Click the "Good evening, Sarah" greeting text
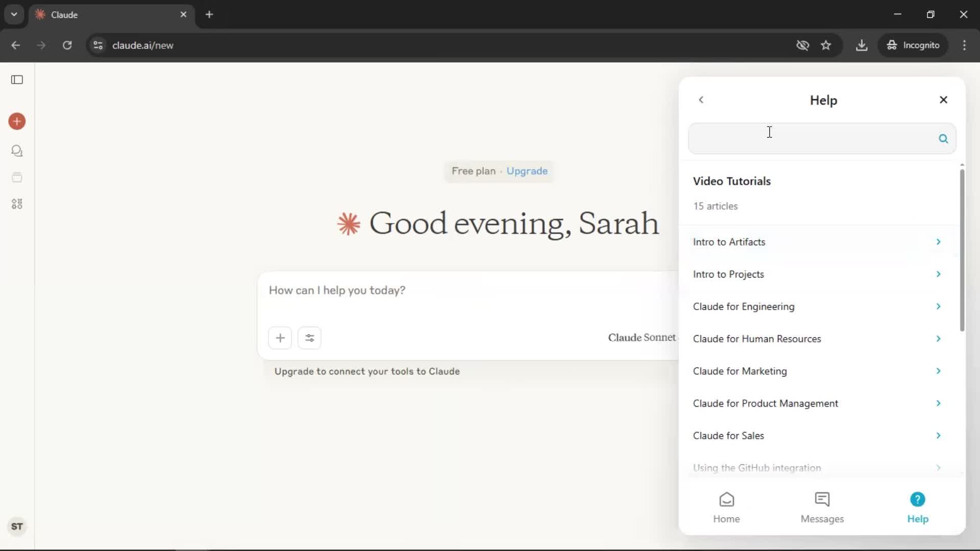 pyautogui.click(x=514, y=223)
